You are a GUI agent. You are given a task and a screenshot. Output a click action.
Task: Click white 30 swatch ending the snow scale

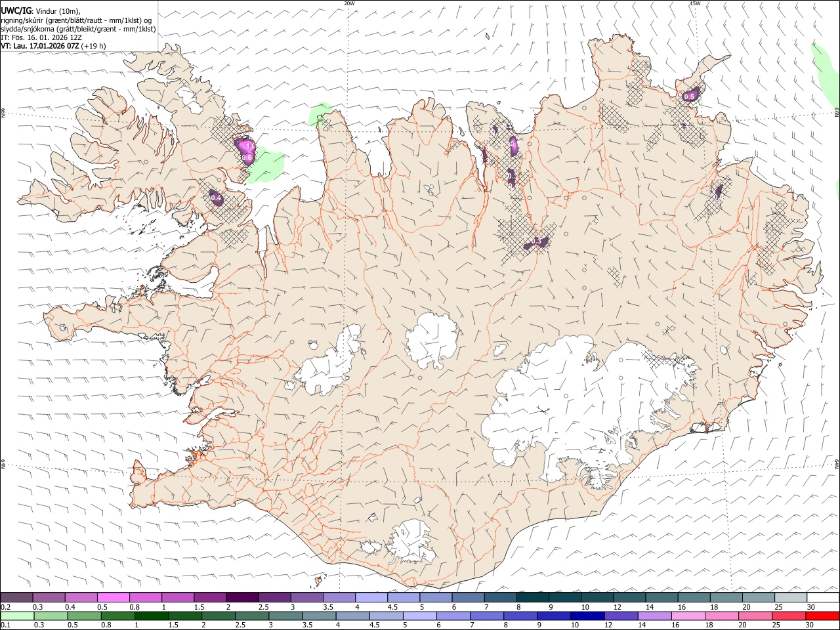point(823,597)
